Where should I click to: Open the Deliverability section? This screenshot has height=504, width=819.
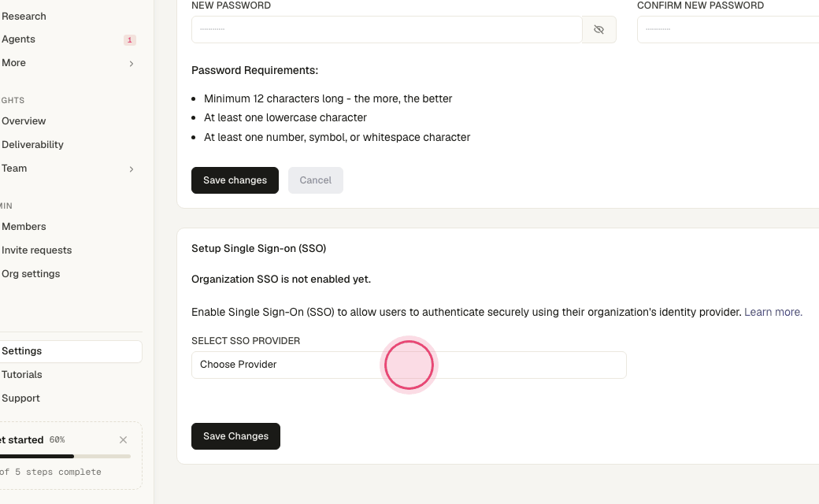32,145
